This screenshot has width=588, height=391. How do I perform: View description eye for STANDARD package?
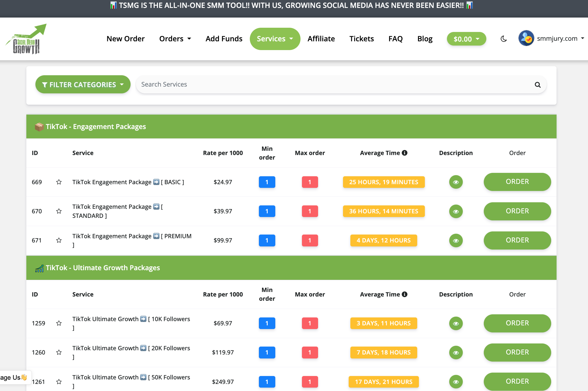click(x=456, y=211)
